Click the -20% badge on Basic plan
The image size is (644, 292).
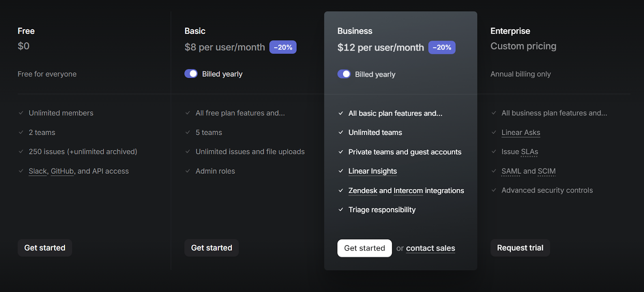click(x=283, y=47)
